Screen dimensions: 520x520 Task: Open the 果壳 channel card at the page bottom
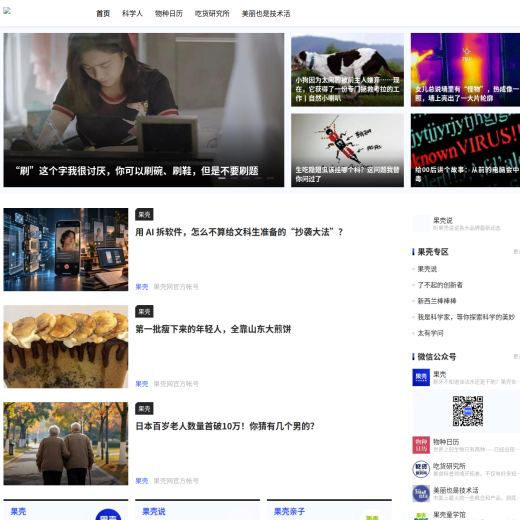(x=66, y=510)
